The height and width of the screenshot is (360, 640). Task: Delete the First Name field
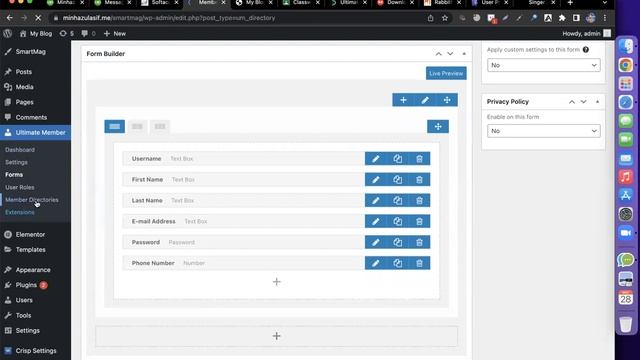point(419,180)
